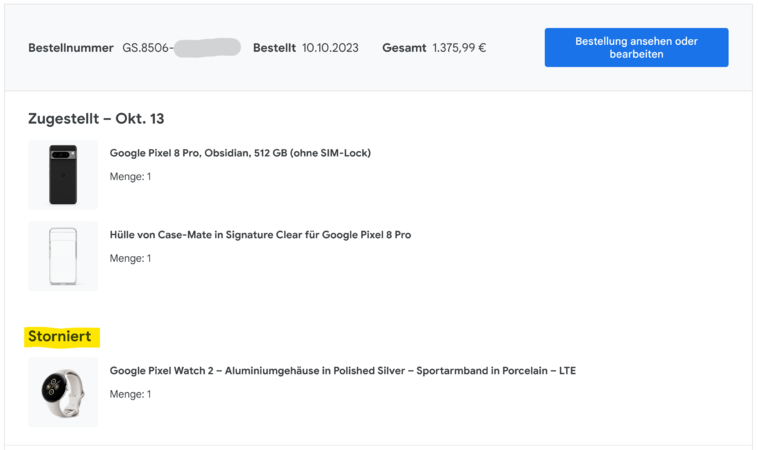Click the 'Bestellnummer' label

[71, 48]
